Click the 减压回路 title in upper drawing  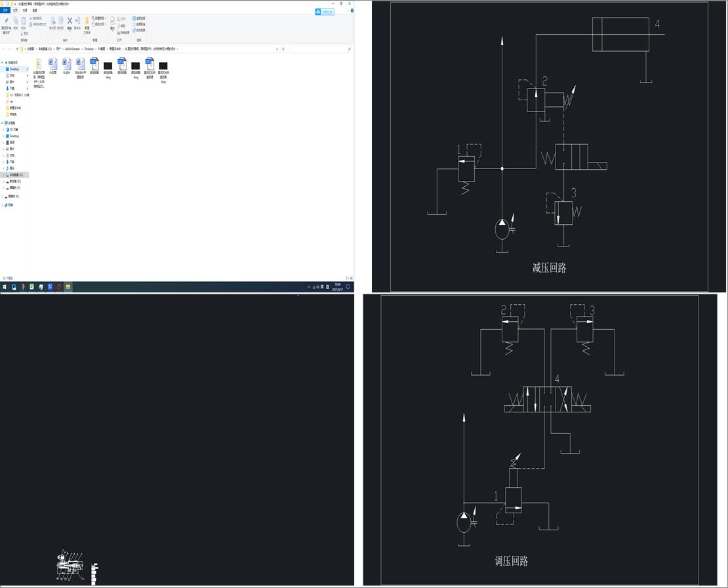[549, 267]
